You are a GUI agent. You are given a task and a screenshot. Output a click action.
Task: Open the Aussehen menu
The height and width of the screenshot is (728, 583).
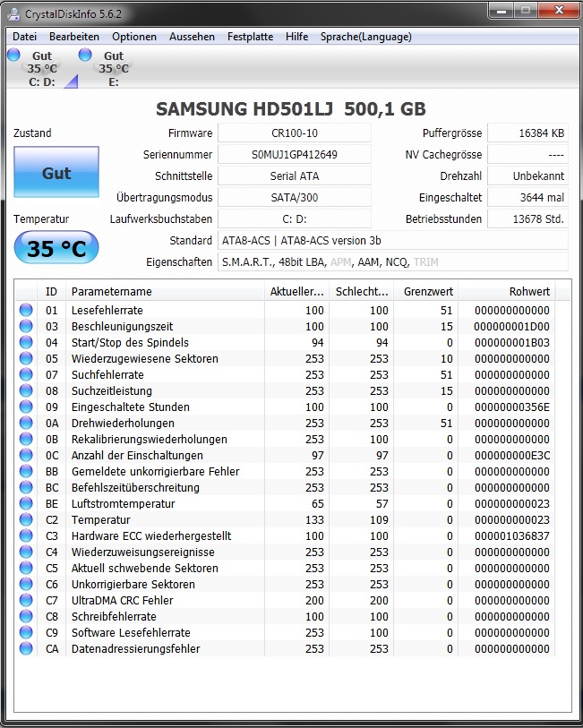tap(192, 37)
